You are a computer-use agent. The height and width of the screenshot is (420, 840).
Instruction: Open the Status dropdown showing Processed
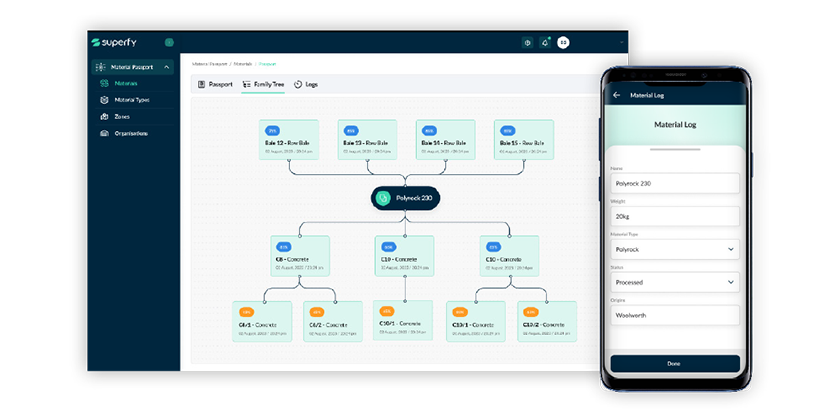tap(674, 282)
